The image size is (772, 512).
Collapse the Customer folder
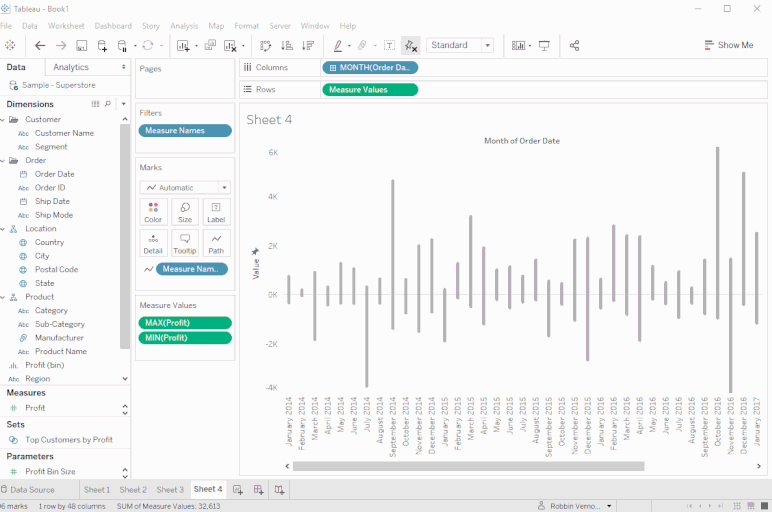coord(3,120)
